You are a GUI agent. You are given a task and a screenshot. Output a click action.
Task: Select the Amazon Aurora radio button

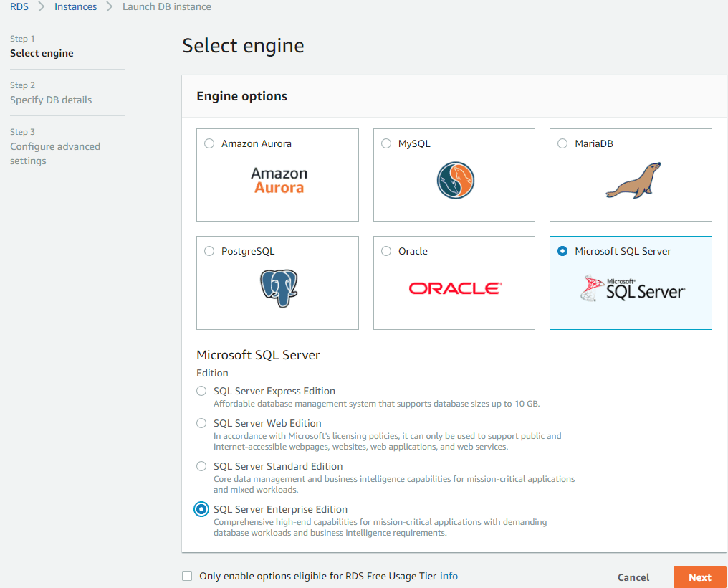coord(209,143)
